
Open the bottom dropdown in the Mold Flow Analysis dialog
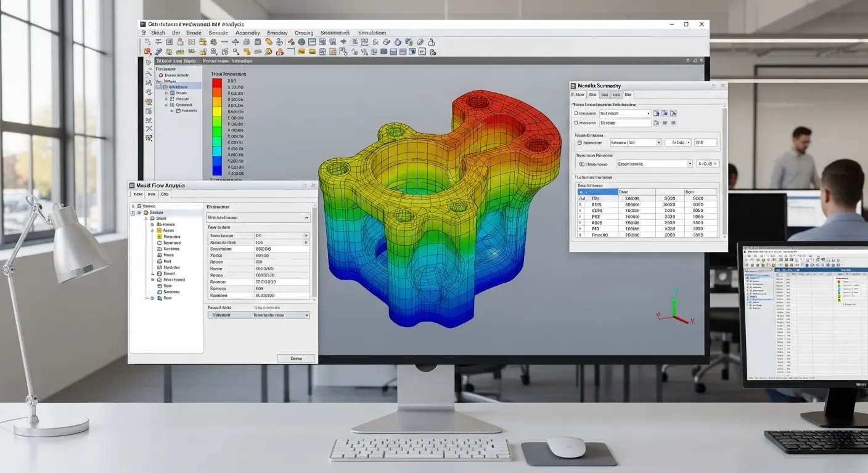point(258,315)
